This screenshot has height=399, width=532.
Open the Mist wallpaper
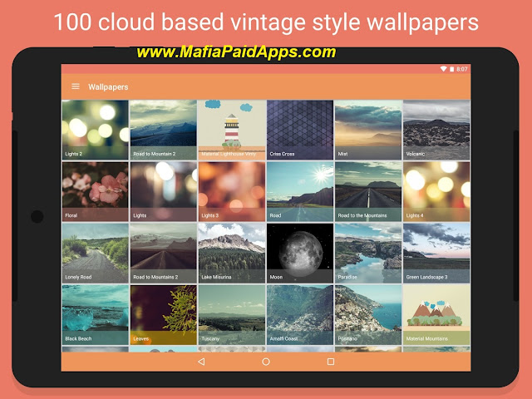click(x=368, y=130)
